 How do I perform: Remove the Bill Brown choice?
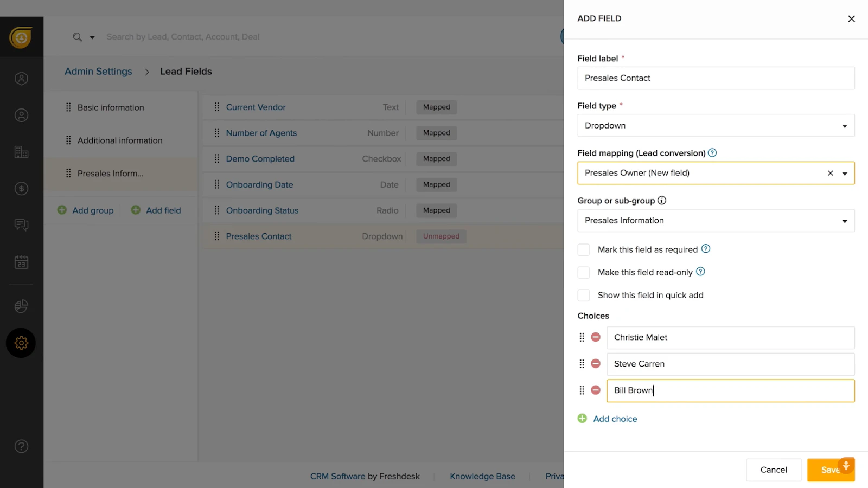click(x=596, y=390)
